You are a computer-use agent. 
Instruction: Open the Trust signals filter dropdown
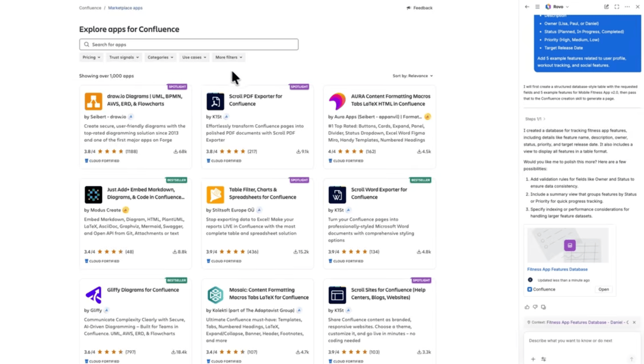pyautogui.click(x=124, y=57)
